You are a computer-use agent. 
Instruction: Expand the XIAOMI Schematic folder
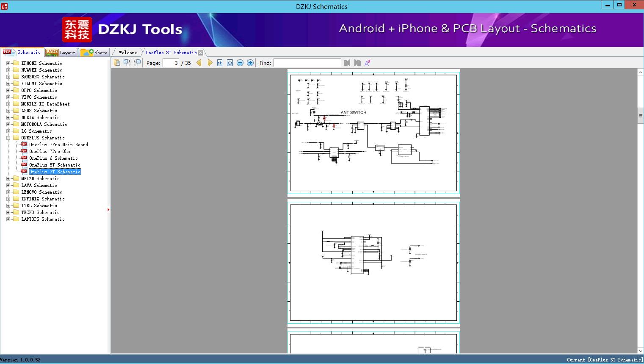pos(8,83)
